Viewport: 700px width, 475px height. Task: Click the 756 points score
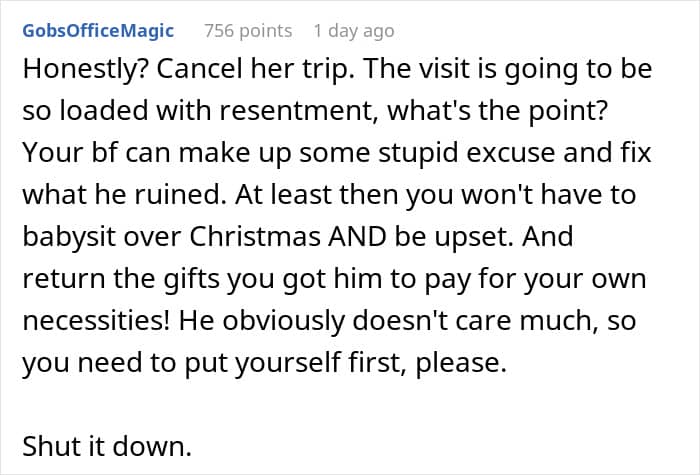pyautogui.click(x=248, y=31)
